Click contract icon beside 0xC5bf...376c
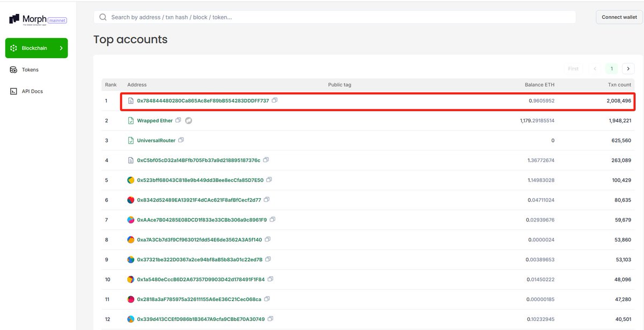644x330 pixels. point(130,160)
